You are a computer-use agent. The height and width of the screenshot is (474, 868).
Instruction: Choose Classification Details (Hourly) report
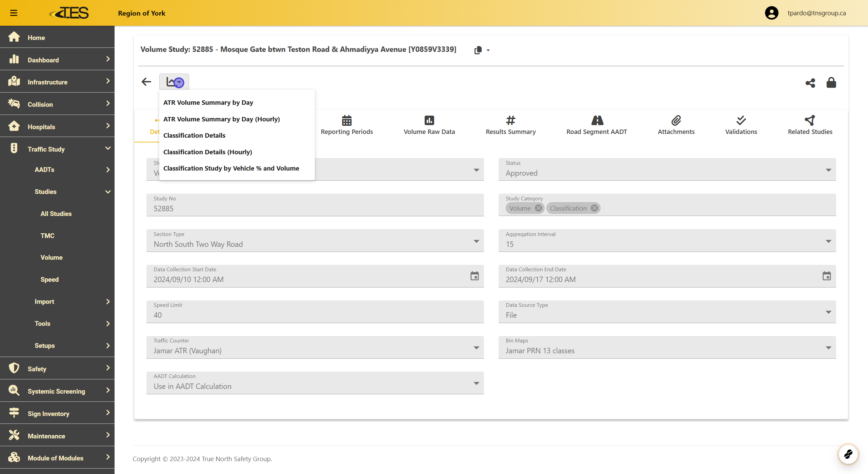click(x=207, y=152)
